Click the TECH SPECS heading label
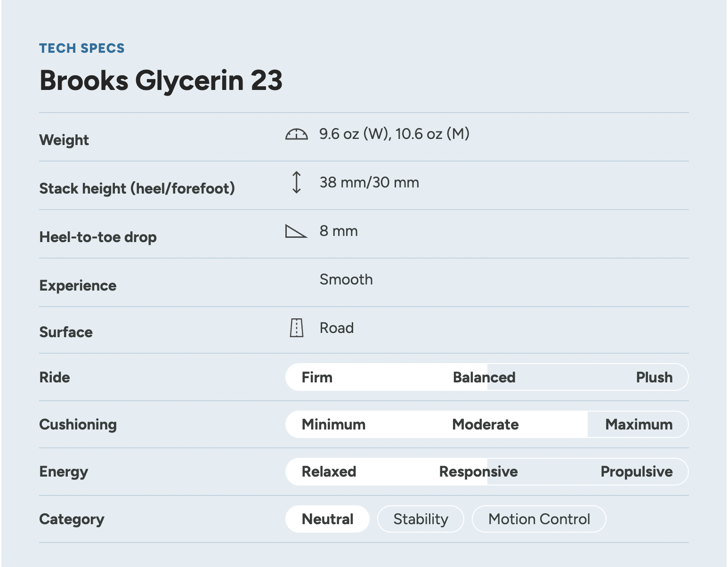 [x=82, y=48]
